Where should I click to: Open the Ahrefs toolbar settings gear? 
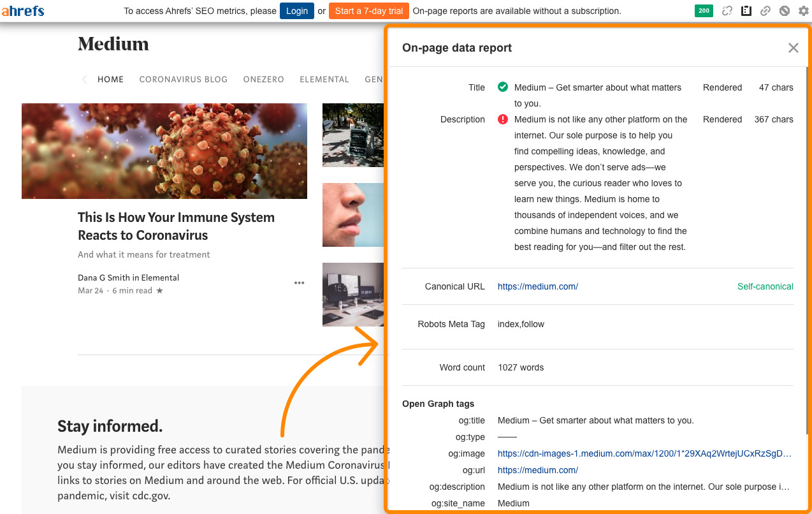803,11
